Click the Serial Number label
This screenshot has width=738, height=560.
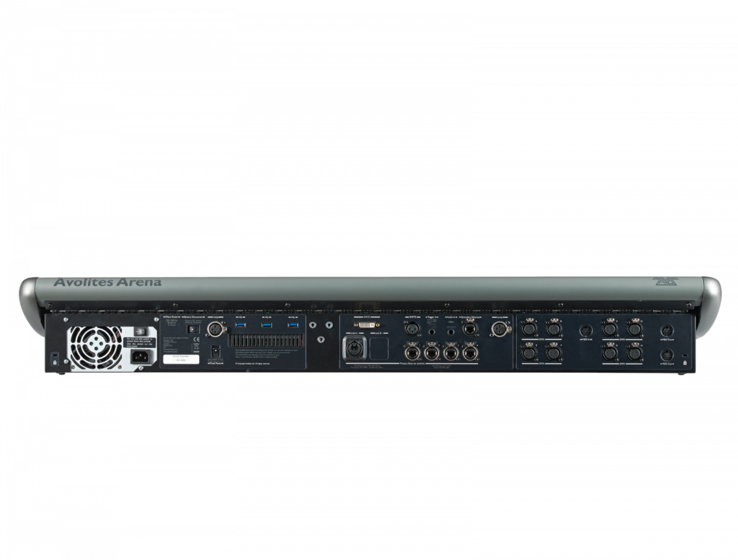tap(181, 358)
